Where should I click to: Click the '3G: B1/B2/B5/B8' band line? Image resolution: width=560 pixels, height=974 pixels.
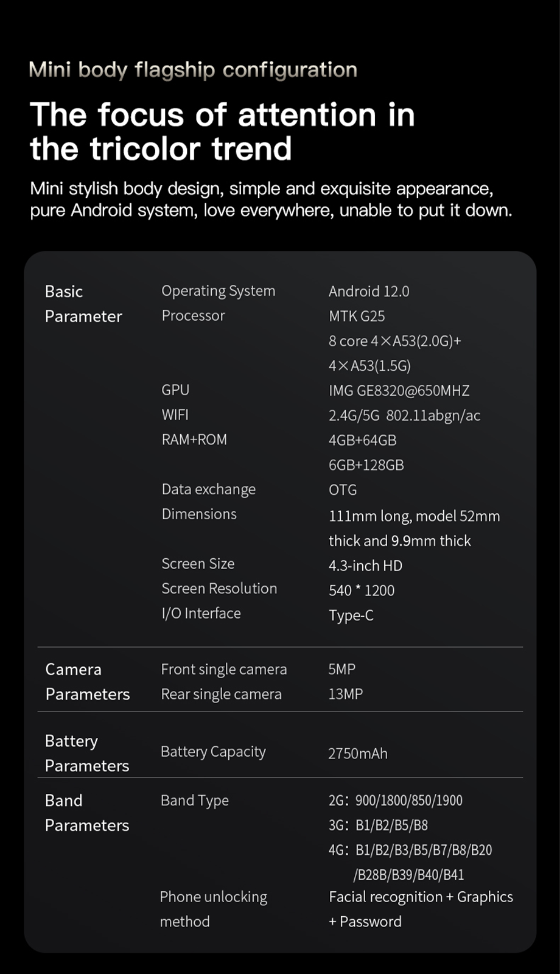point(378,825)
